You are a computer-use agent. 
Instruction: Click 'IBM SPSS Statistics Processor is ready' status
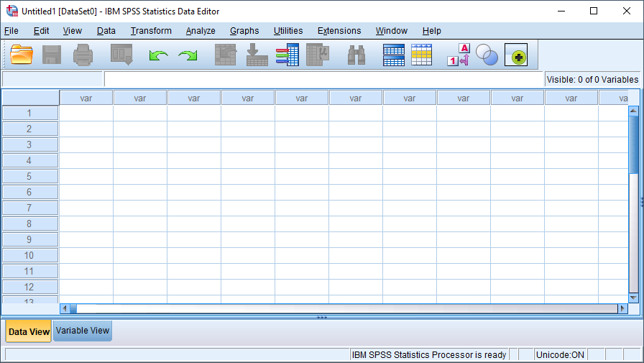tap(429, 355)
